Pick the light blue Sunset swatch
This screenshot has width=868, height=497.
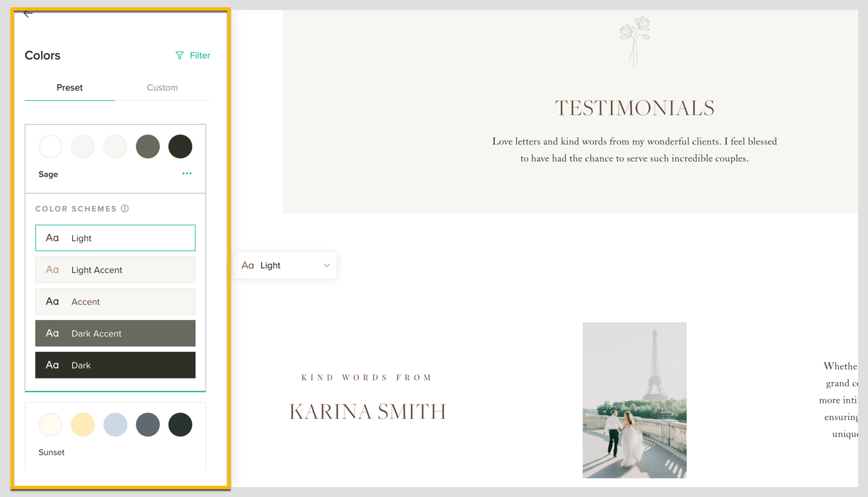(x=115, y=425)
